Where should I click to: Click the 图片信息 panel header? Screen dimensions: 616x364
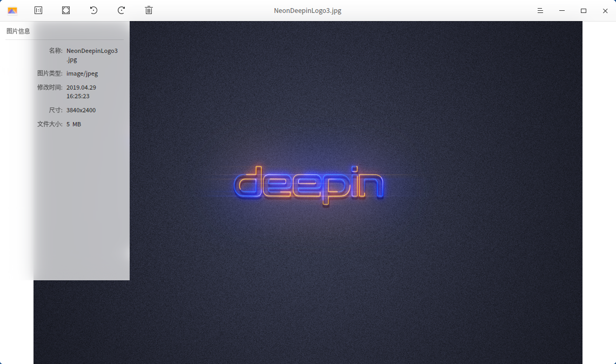tap(18, 31)
